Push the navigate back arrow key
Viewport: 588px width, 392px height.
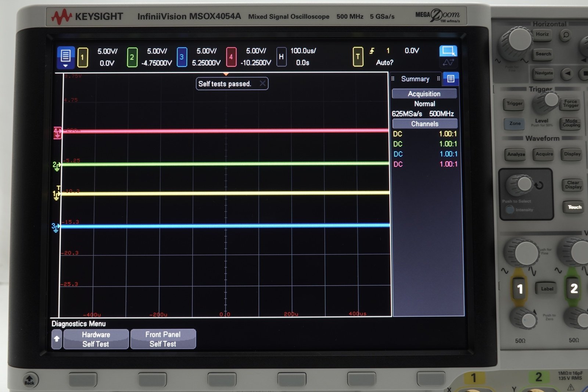tap(568, 73)
